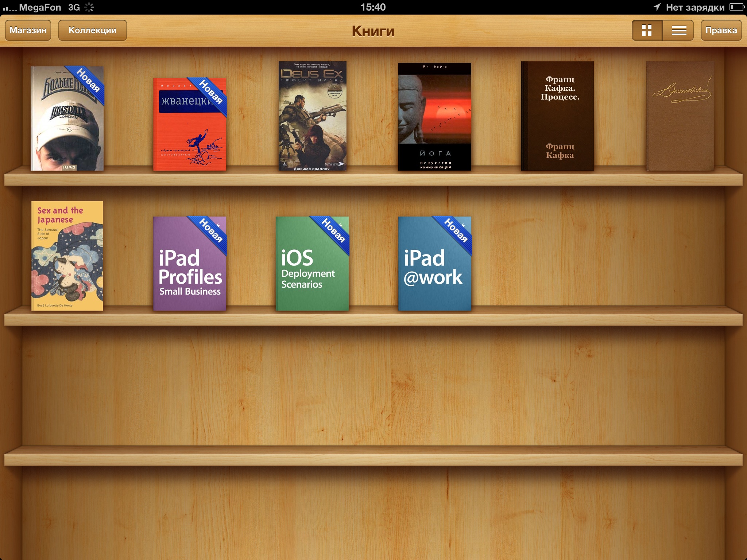Open iOS Deployment Scenarios book

[x=313, y=264]
